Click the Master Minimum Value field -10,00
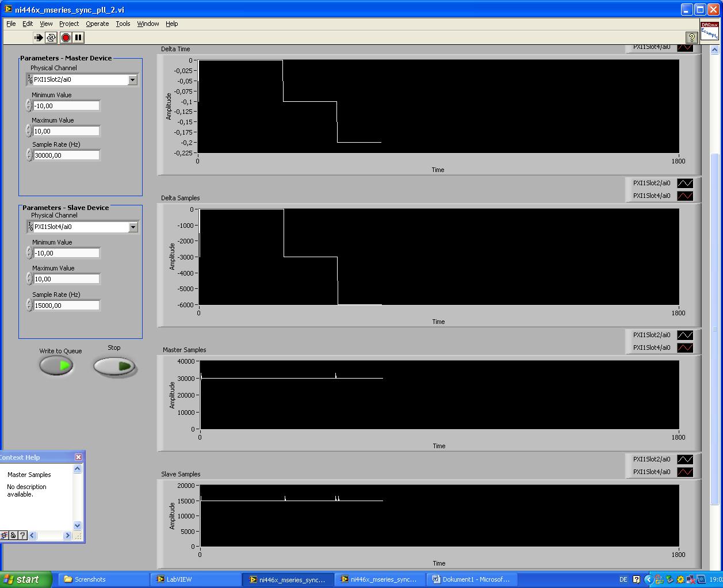The image size is (723, 588). pyautogui.click(x=66, y=106)
